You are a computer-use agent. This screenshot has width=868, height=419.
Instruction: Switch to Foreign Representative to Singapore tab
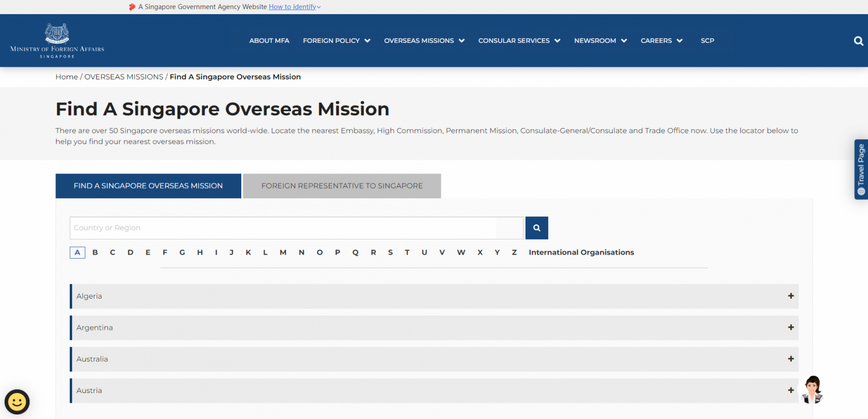342,186
